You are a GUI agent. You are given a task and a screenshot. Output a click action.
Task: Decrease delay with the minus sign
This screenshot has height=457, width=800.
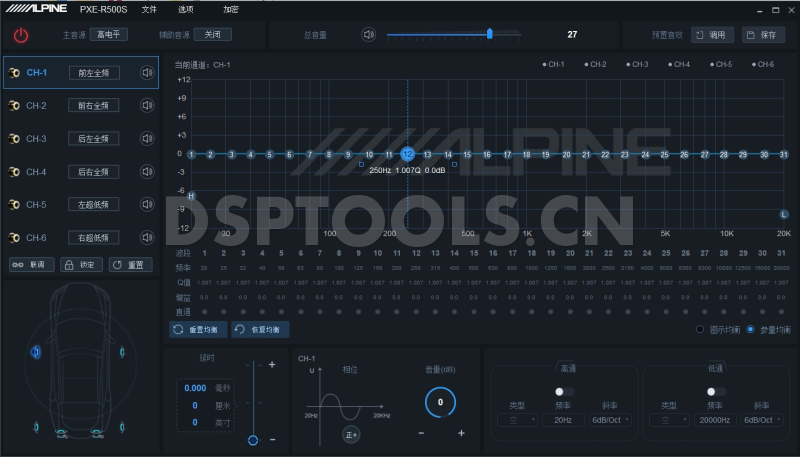[x=272, y=439]
